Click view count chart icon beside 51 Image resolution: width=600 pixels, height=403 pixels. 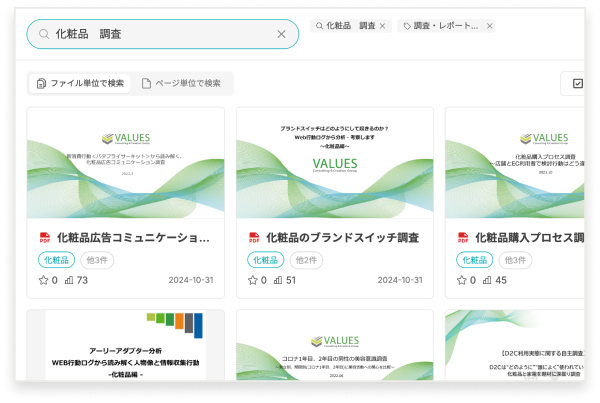pos(278,280)
